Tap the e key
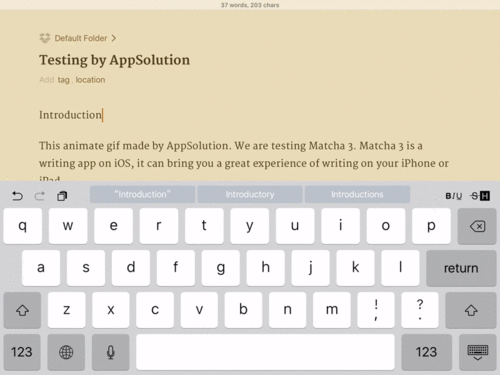Image resolution: width=500 pixels, height=375 pixels. (113, 226)
